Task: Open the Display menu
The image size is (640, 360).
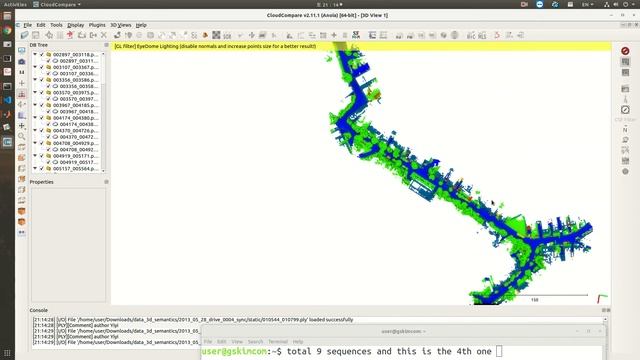Action: click(76, 25)
